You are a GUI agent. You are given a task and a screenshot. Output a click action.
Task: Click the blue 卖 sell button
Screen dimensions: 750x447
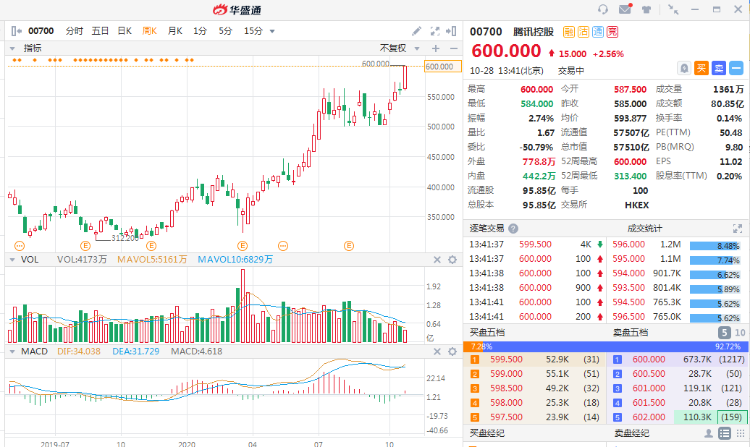tap(718, 68)
